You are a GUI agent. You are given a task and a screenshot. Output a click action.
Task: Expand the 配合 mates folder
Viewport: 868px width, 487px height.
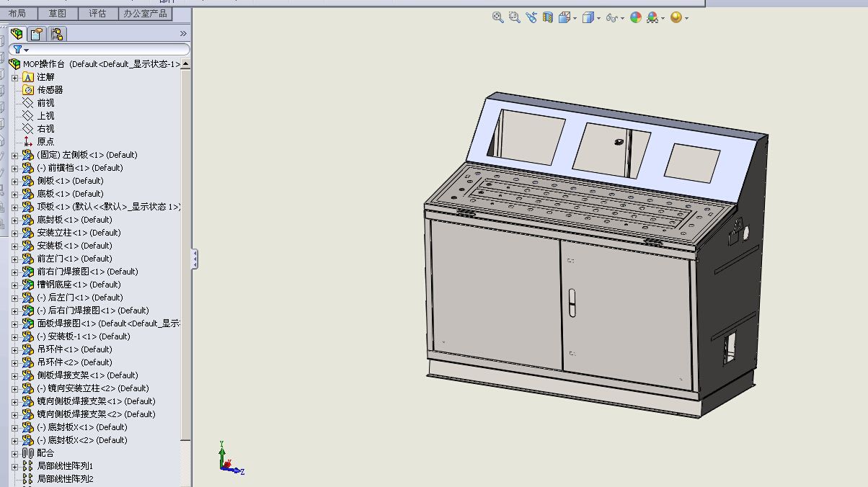coord(14,454)
